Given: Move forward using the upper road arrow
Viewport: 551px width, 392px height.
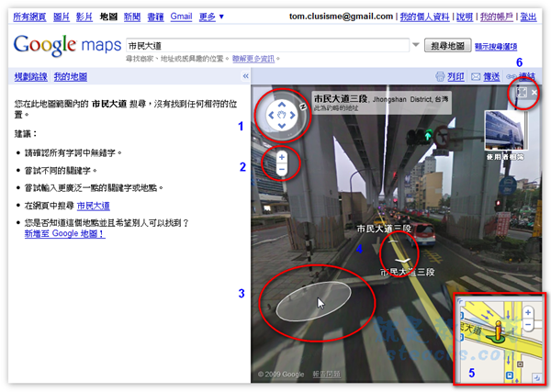Looking at the screenshot, I should tap(393, 242).
